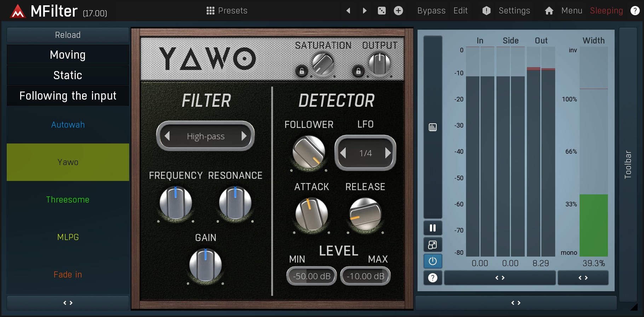Open the High-pass filter type selector
Screen dimensions: 644x317
click(x=206, y=136)
